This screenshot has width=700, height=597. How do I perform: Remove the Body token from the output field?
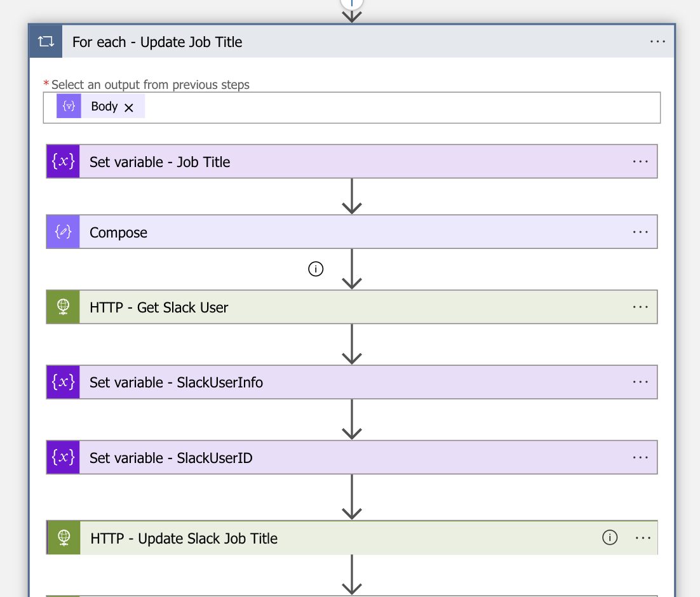(129, 107)
